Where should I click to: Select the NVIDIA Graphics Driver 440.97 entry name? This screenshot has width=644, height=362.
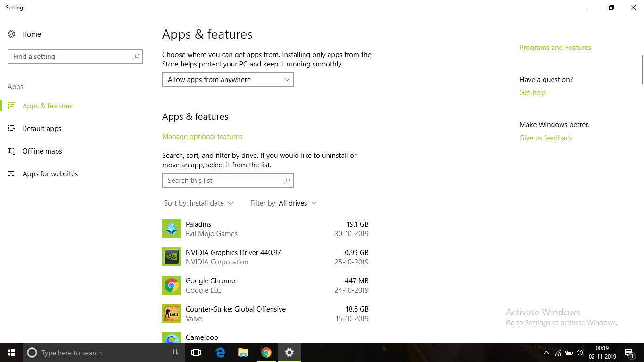(x=233, y=253)
